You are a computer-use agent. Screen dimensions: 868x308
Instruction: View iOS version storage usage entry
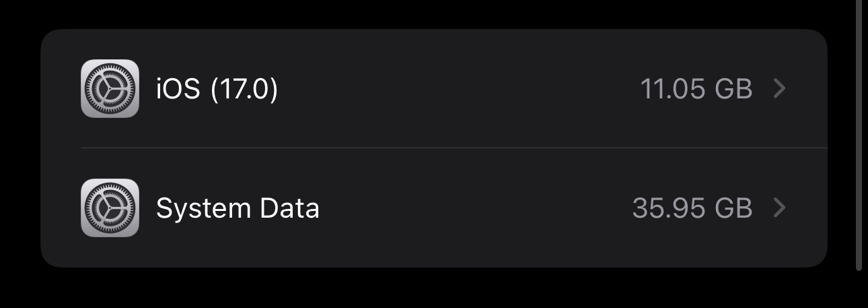[431, 89]
